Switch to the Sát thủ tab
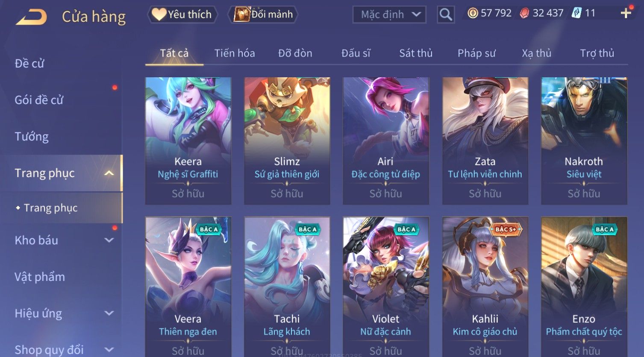The image size is (644, 357). (x=416, y=53)
